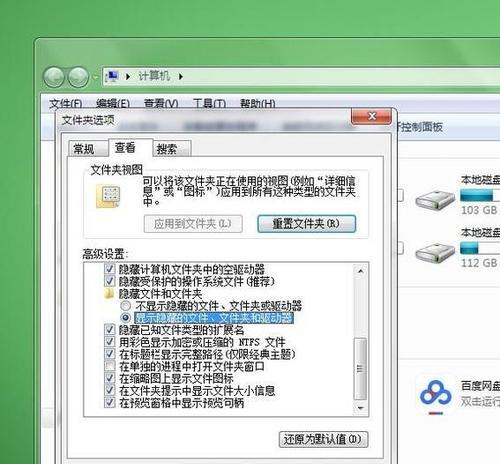Select the first local disk drive icon

point(435,200)
